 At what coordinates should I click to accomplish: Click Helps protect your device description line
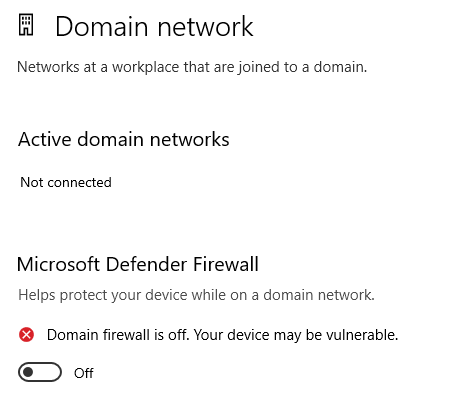coord(196,295)
